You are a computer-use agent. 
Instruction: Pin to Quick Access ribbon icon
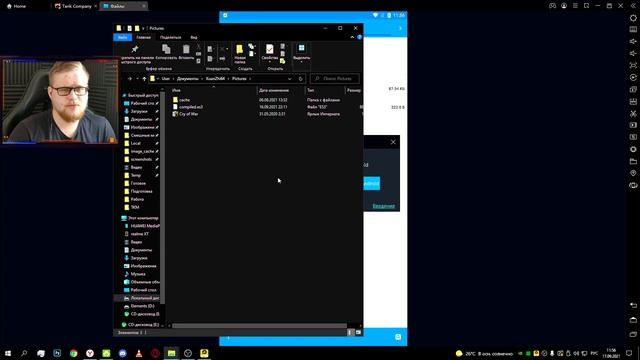[x=135, y=49]
